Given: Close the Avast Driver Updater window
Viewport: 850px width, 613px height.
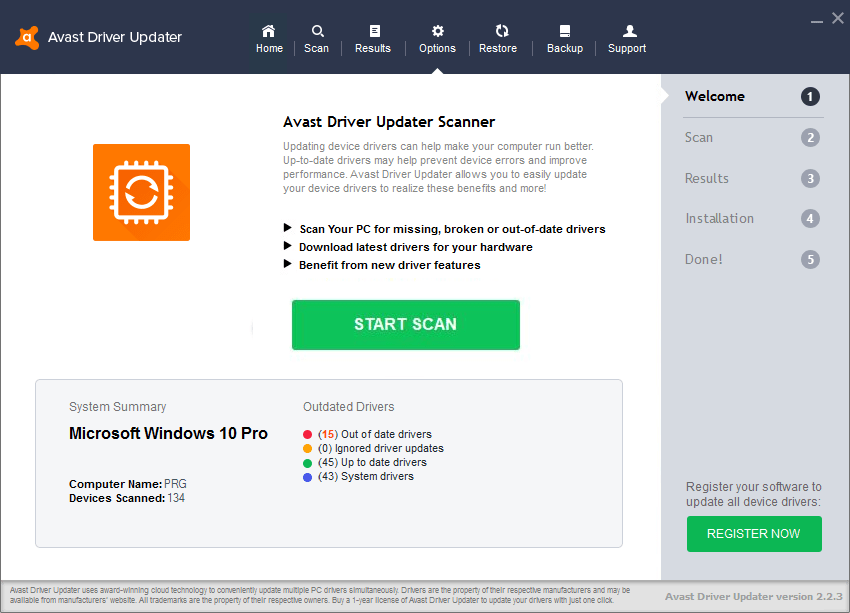Looking at the screenshot, I should pyautogui.click(x=838, y=18).
